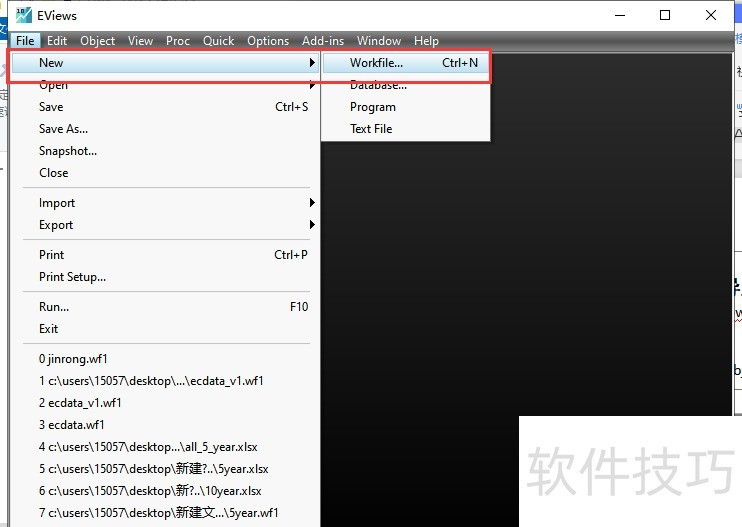Close the EViews window
The image size is (742, 527).
tap(711, 15)
